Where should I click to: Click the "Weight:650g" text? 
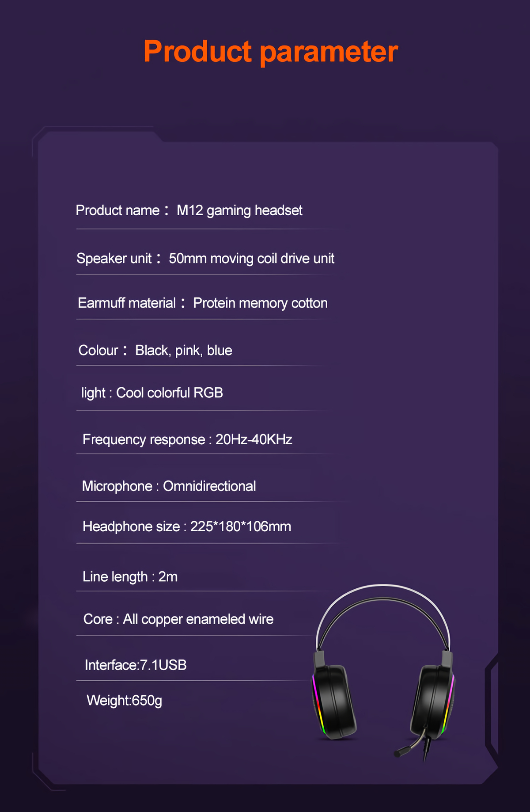(x=124, y=701)
